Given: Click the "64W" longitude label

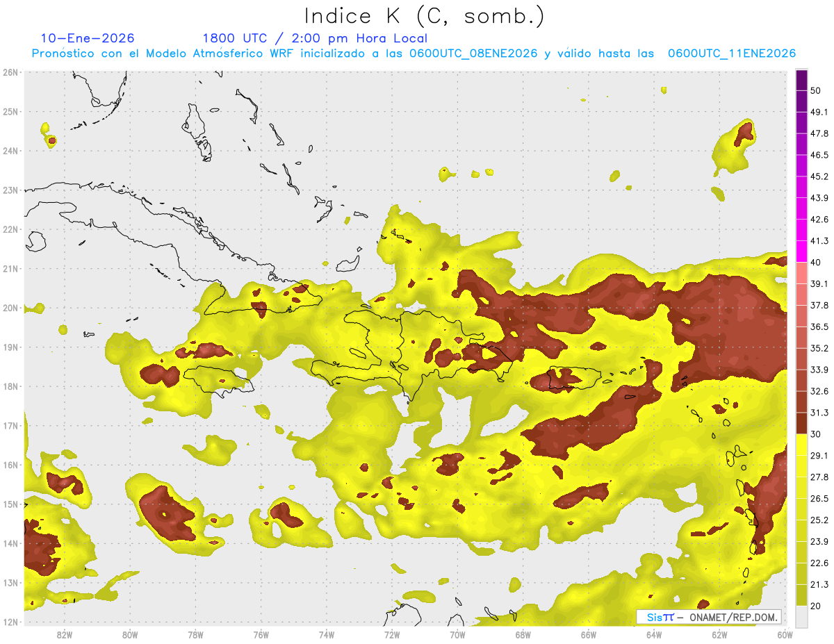Looking at the screenshot, I should click(x=654, y=634).
